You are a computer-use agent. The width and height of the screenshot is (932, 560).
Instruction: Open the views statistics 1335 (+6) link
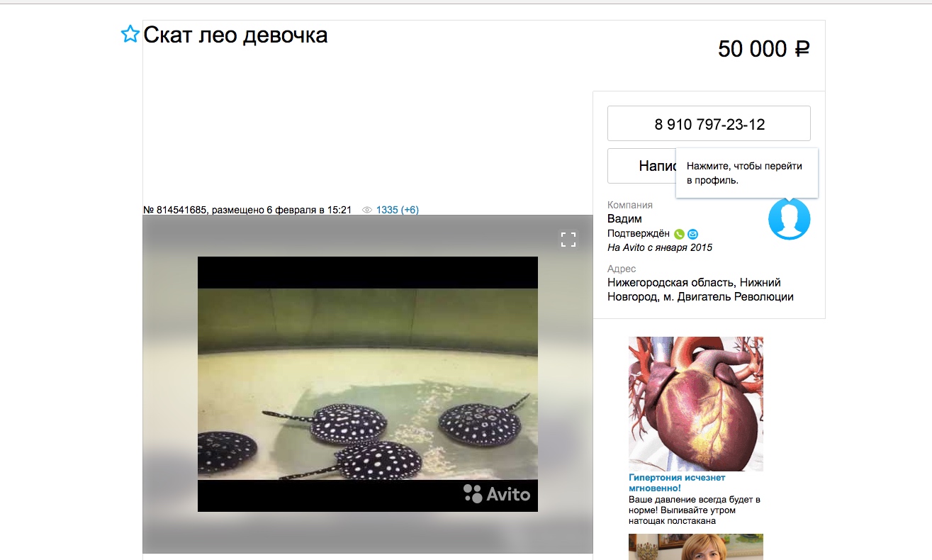[397, 211]
